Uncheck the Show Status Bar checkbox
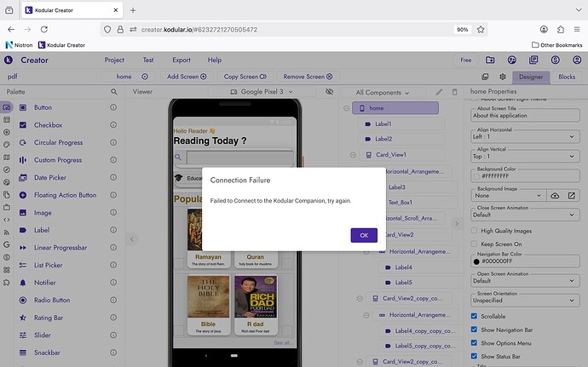588x367 pixels. pyautogui.click(x=474, y=356)
